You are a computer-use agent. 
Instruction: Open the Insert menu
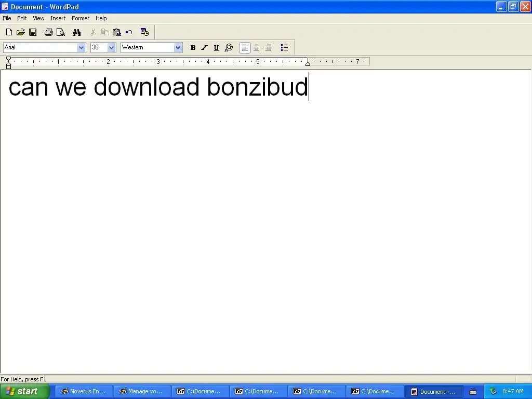pos(58,18)
